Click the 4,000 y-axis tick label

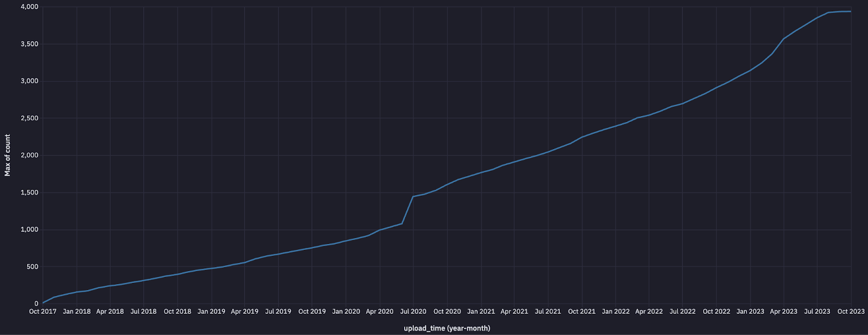click(29, 7)
